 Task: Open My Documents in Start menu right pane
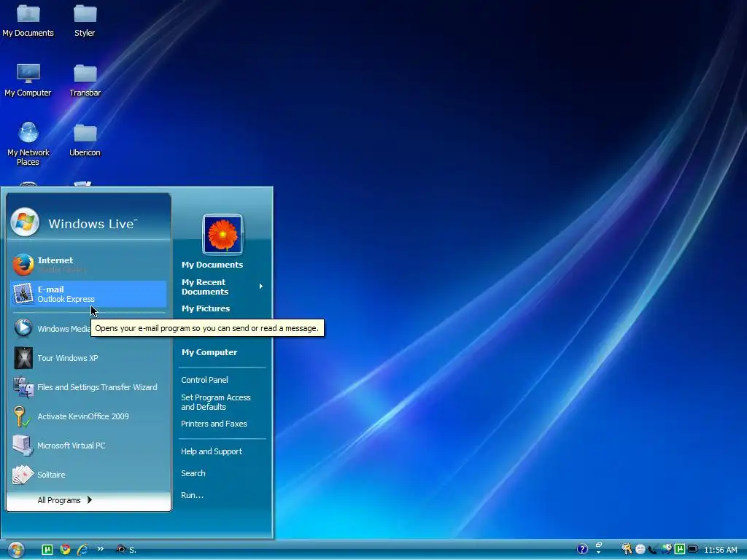point(212,265)
